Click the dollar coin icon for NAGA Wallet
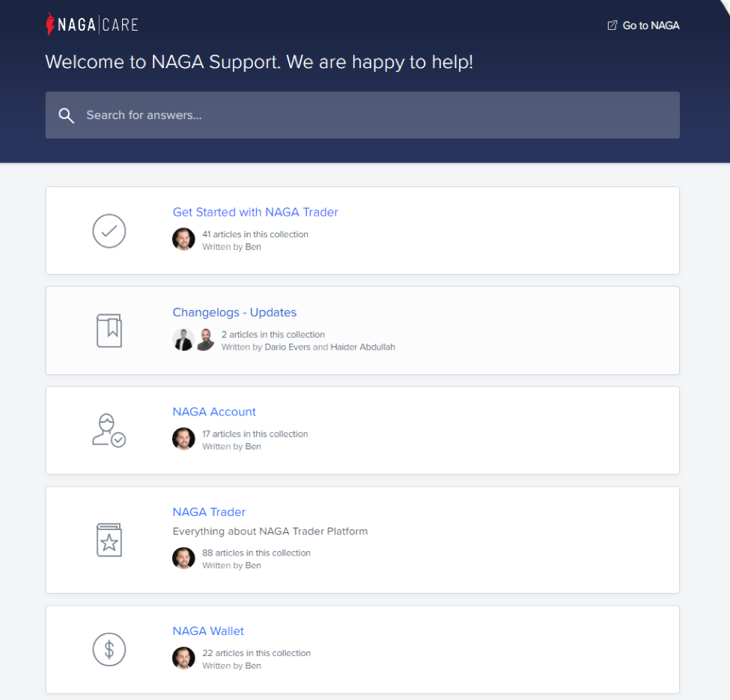Screen dimensions: 730x700 pos(109,649)
